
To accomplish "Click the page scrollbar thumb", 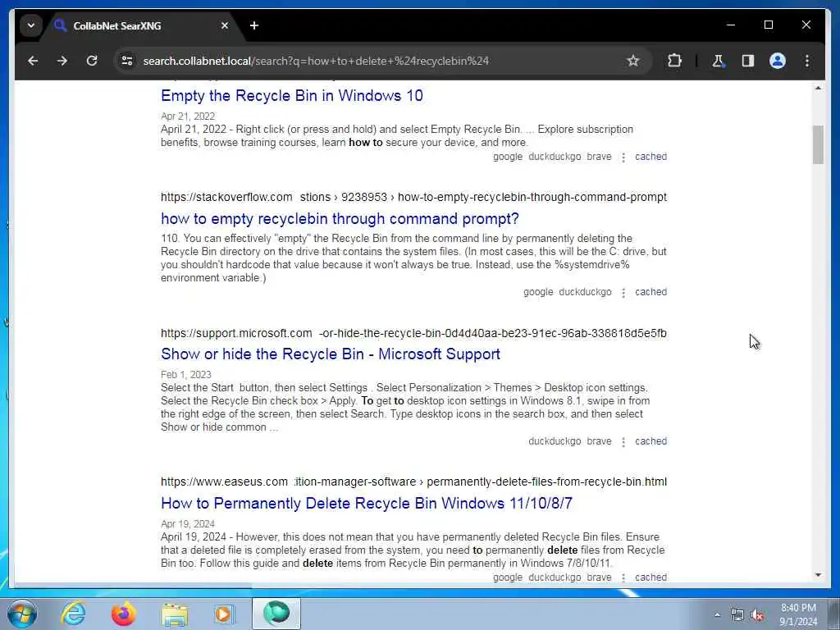I will pyautogui.click(x=818, y=144).
